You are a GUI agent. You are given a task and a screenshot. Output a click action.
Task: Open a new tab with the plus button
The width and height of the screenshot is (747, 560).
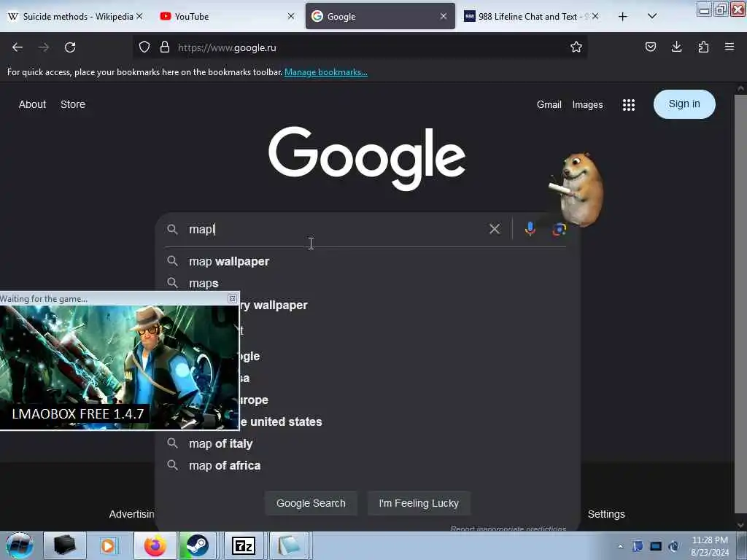click(623, 17)
